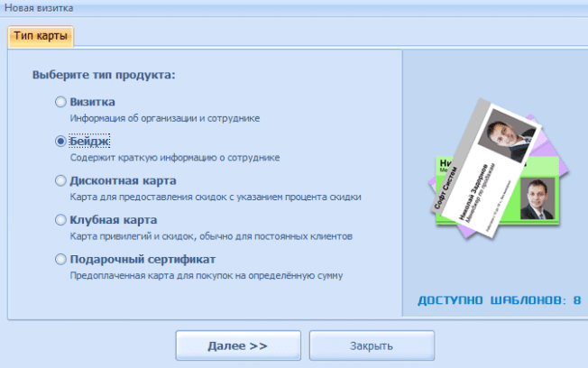Click the Бейдж description about brief employee info
588x368 pixels.
pyautogui.click(x=175, y=157)
